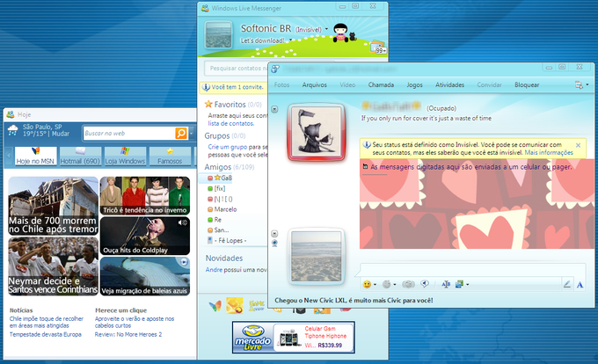Screen dimensions: 598x364
Task: Click Marcelo's away status icon
Action: (210, 209)
